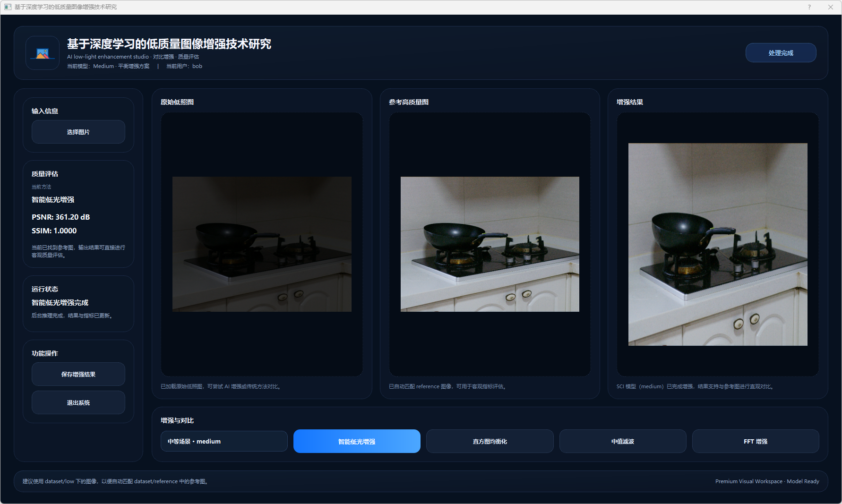The image size is (842, 504).
Task: Apply 直方图均衡化 enhancement
Action: pyautogui.click(x=490, y=441)
